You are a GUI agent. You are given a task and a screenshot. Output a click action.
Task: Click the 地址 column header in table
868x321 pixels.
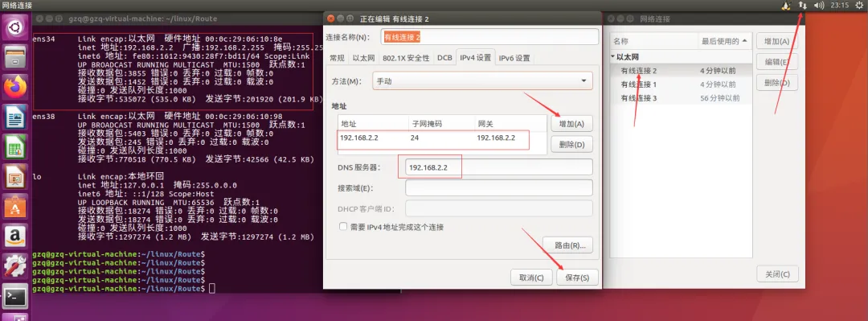[373, 123]
